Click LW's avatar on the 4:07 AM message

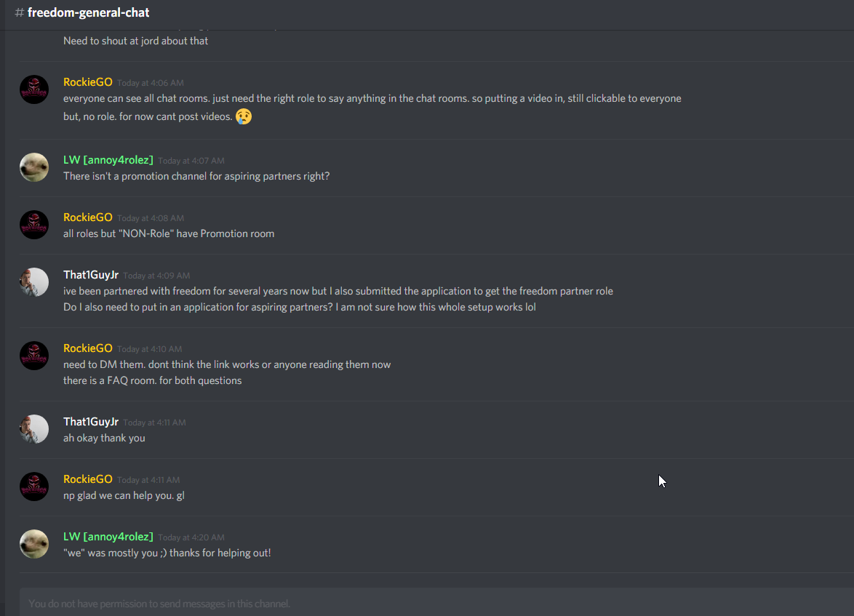34,167
